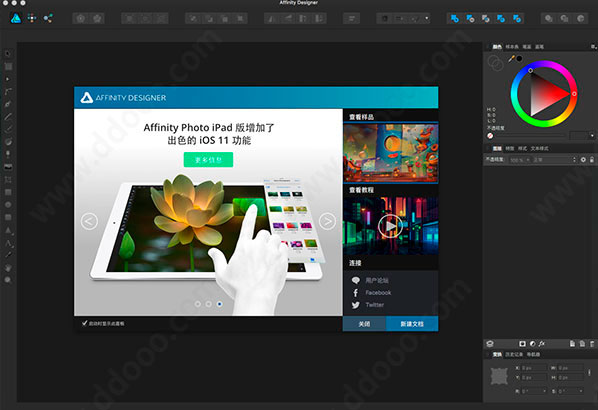Select the Place Image tool

(x=8, y=167)
